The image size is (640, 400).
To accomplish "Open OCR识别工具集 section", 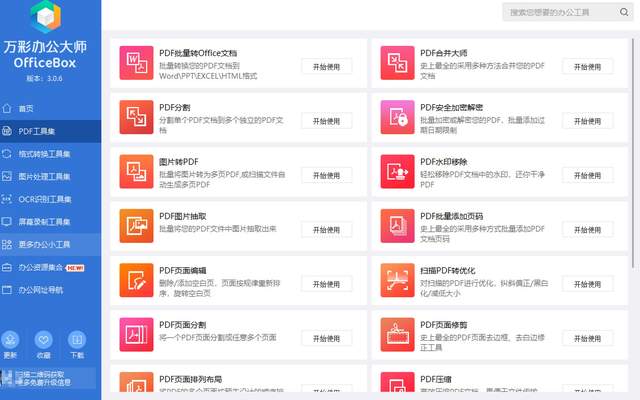I will tap(51, 199).
